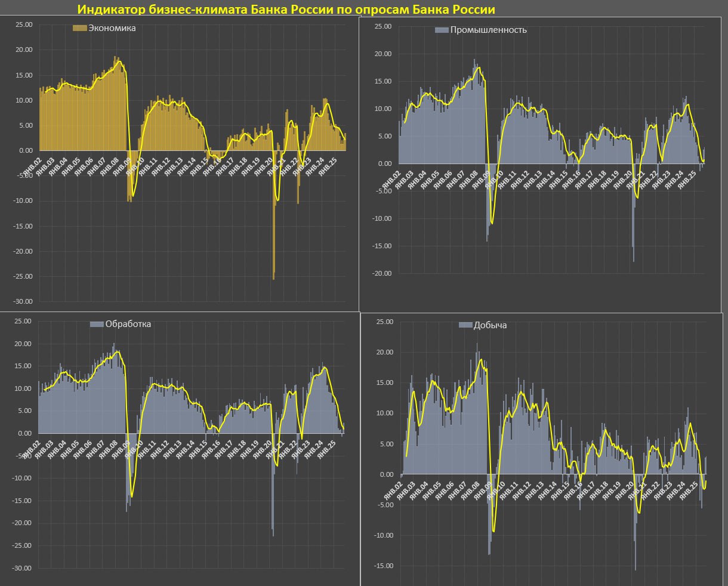728x586 pixels.
Task: Click the gray Промышленность legend swatch
Action: [x=441, y=30]
